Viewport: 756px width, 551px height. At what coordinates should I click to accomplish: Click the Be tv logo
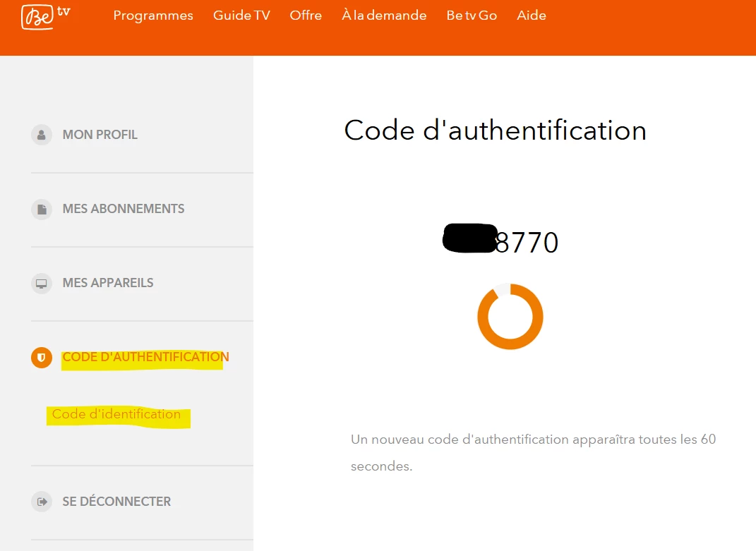tap(45, 16)
